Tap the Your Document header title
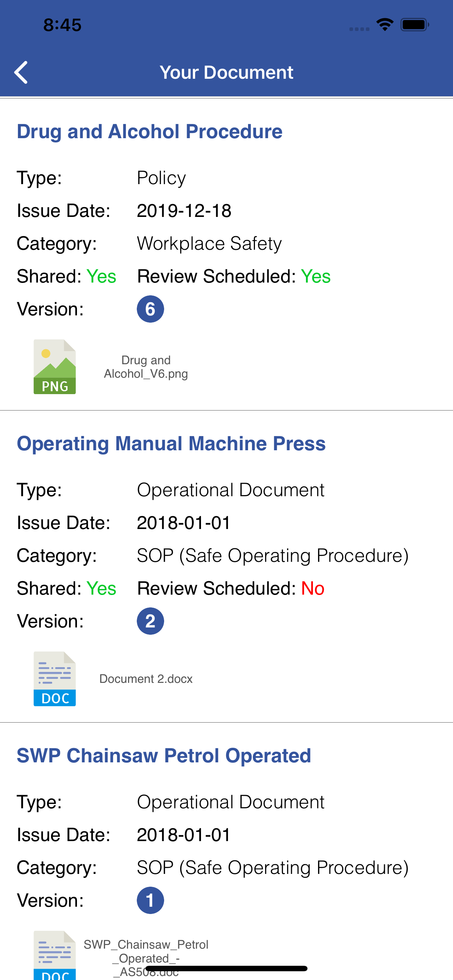 [226, 72]
